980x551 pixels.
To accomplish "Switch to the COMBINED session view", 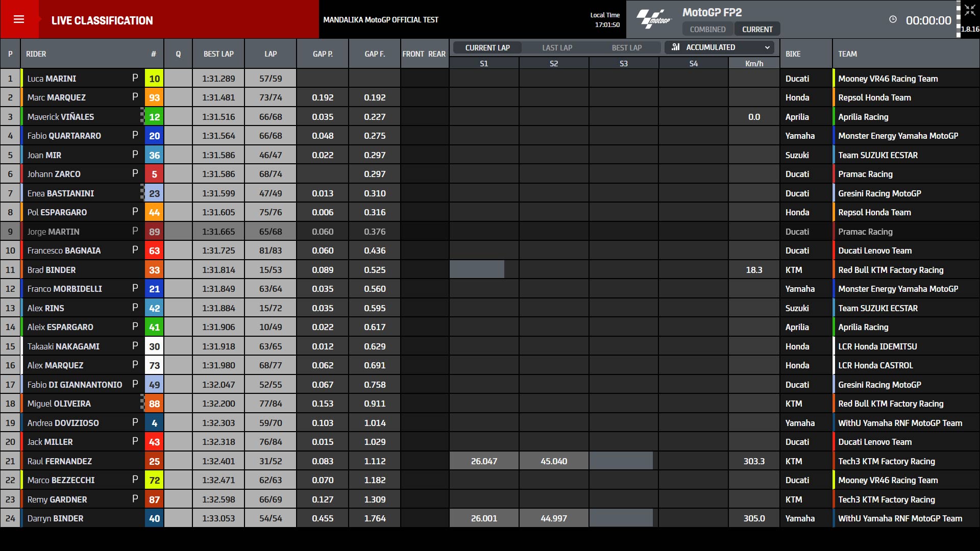I will [x=707, y=29].
